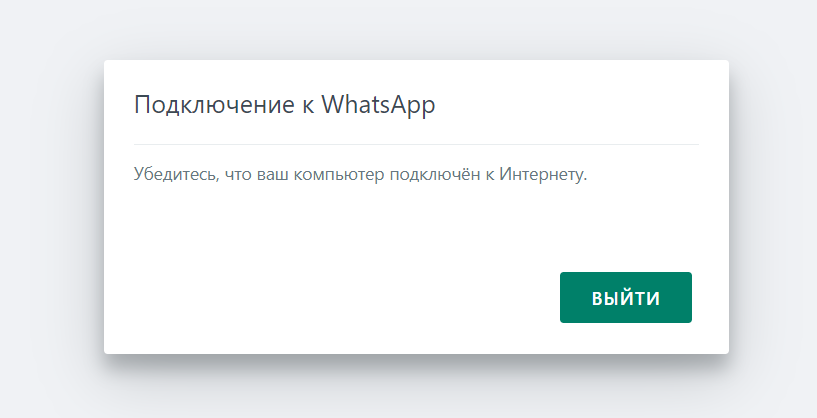Click the message about Internet connection
Viewport: 817px width, 418px height.
point(361,174)
